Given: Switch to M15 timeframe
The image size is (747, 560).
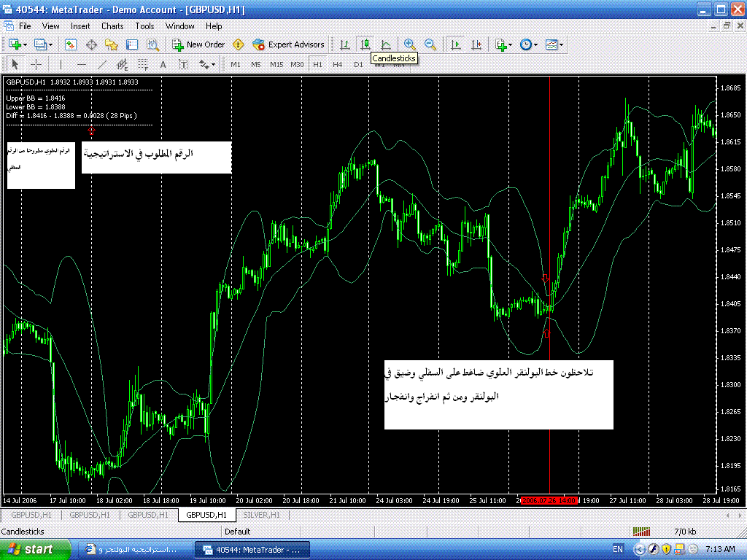Looking at the screenshot, I should click(x=276, y=64).
